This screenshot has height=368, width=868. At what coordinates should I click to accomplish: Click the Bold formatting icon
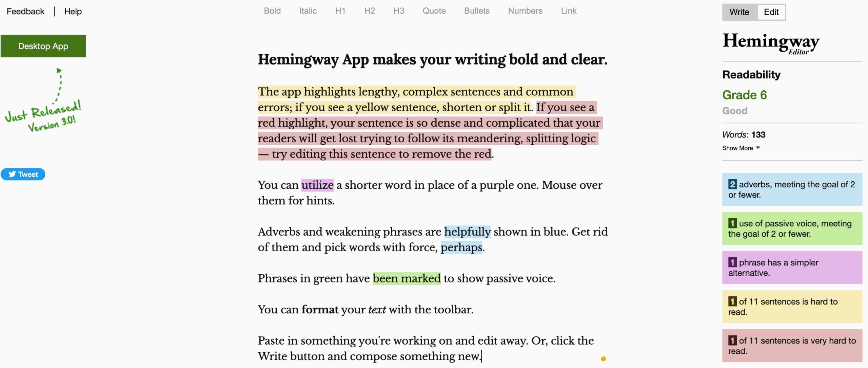(x=272, y=10)
